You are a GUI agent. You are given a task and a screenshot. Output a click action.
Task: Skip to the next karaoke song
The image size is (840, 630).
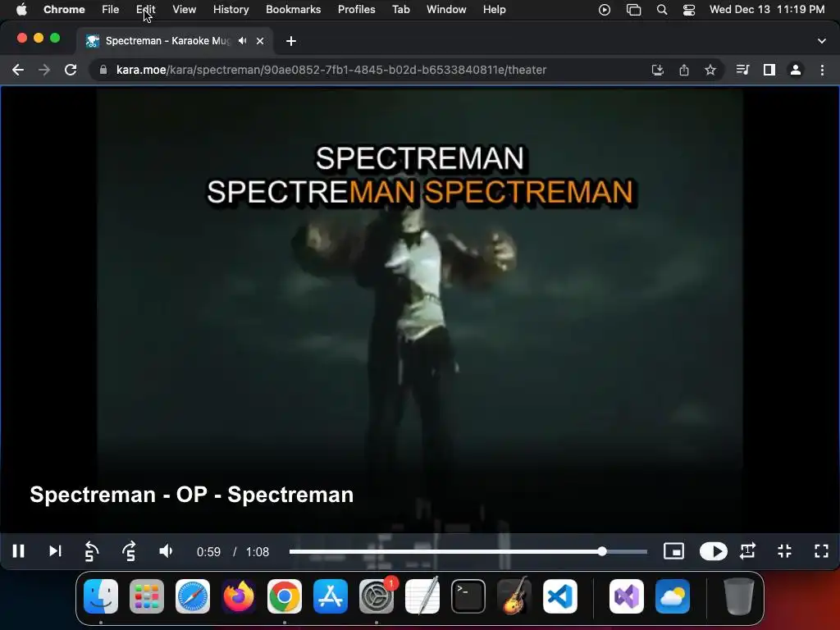(x=55, y=551)
